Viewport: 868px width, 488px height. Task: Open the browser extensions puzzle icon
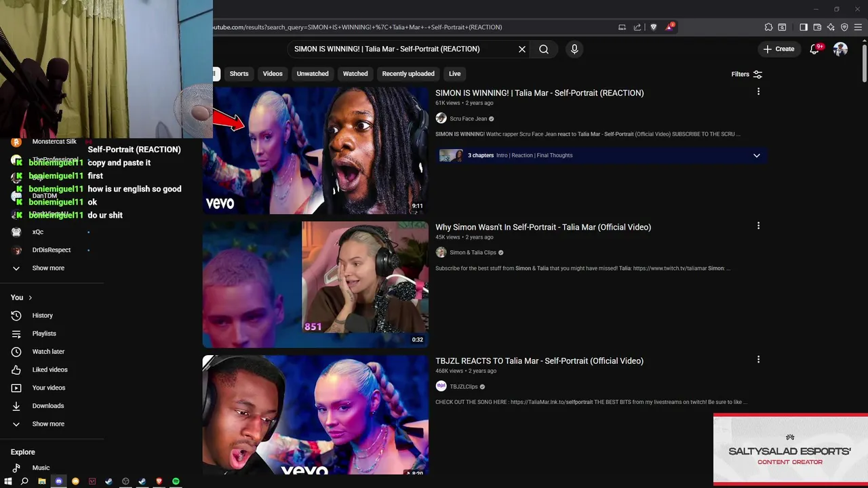[768, 27]
